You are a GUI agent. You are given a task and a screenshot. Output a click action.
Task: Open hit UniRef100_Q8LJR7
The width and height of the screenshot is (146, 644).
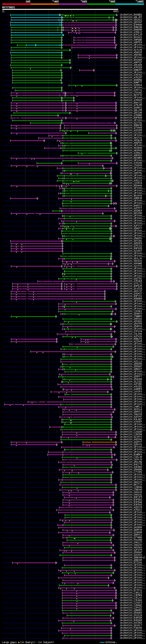pos(131,17)
